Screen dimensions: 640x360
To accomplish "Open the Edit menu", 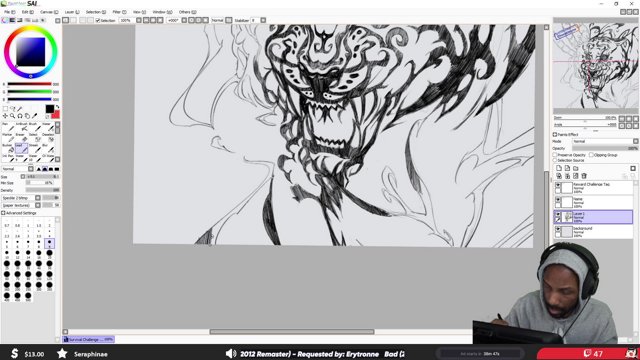I will coord(28,12).
